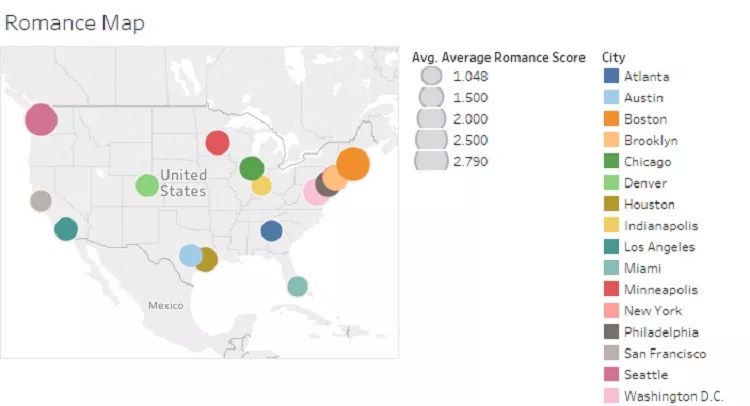
Task: Click the blue Atlanta circle on the map
Action: pyautogui.click(x=271, y=231)
